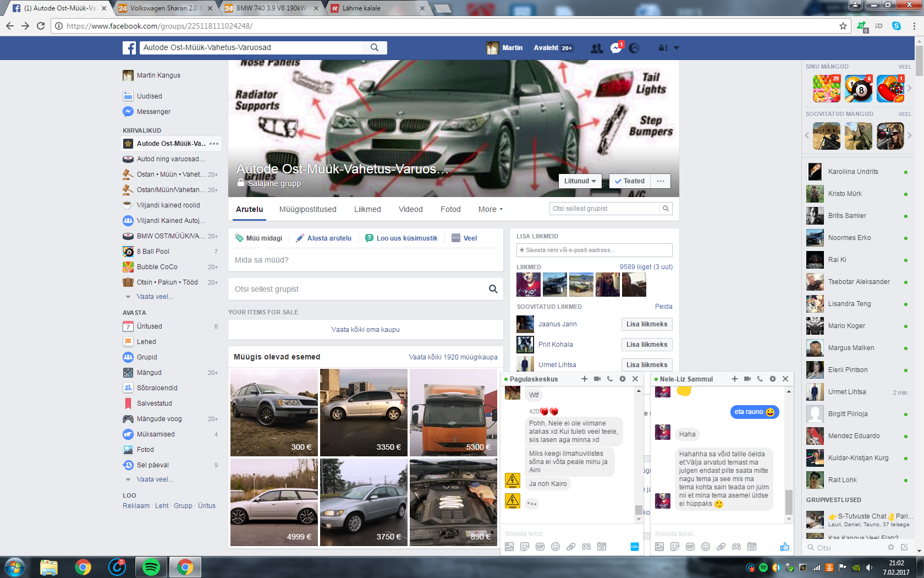This screenshot has height=578, width=924.
Task: Open Spotify from taskbar
Action: click(151, 567)
